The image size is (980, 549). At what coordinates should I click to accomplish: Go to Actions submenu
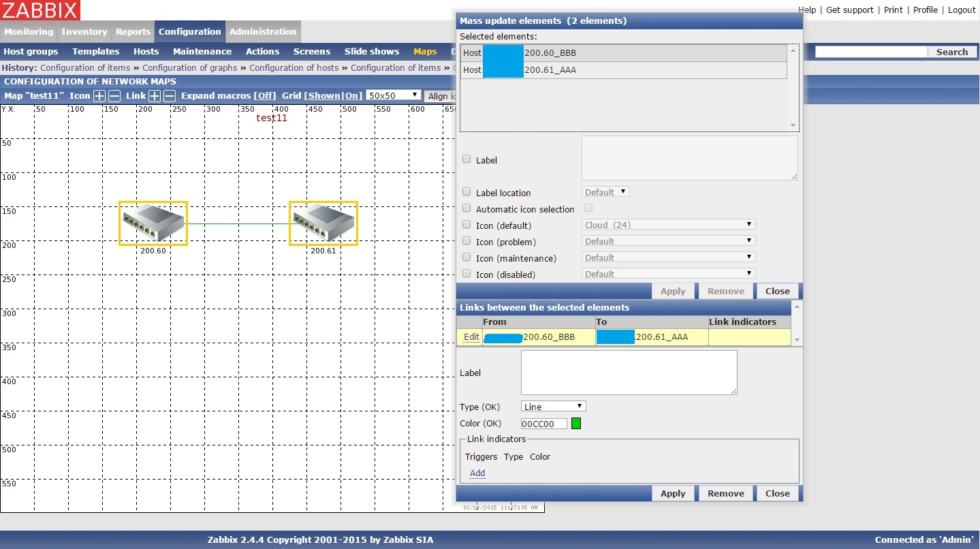point(262,51)
